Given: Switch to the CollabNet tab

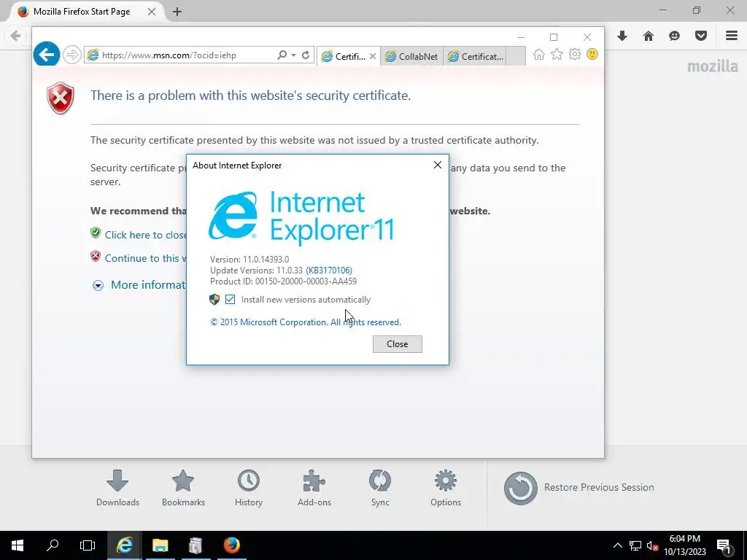Looking at the screenshot, I should pos(411,56).
